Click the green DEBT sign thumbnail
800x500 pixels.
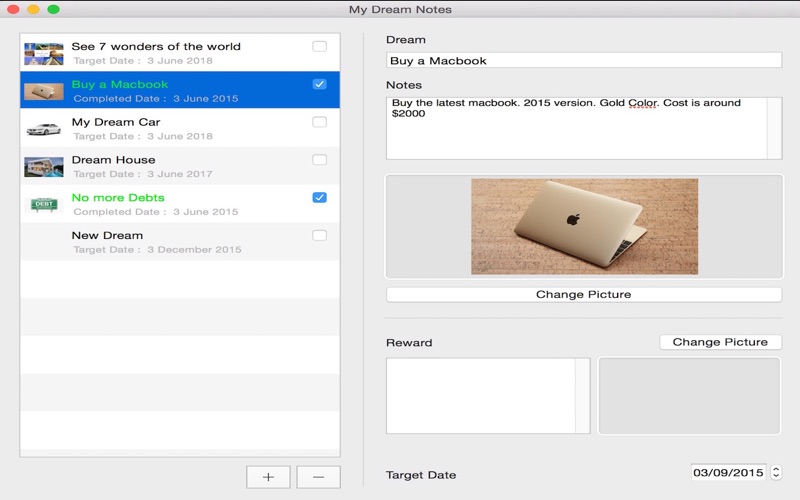click(44, 205)
